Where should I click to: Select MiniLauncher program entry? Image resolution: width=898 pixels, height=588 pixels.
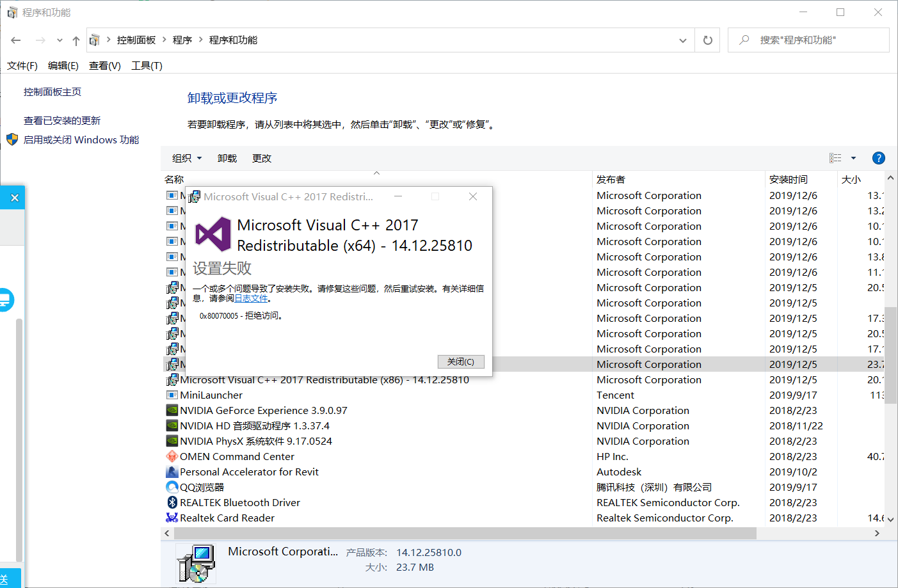click(x=211, y=395)
